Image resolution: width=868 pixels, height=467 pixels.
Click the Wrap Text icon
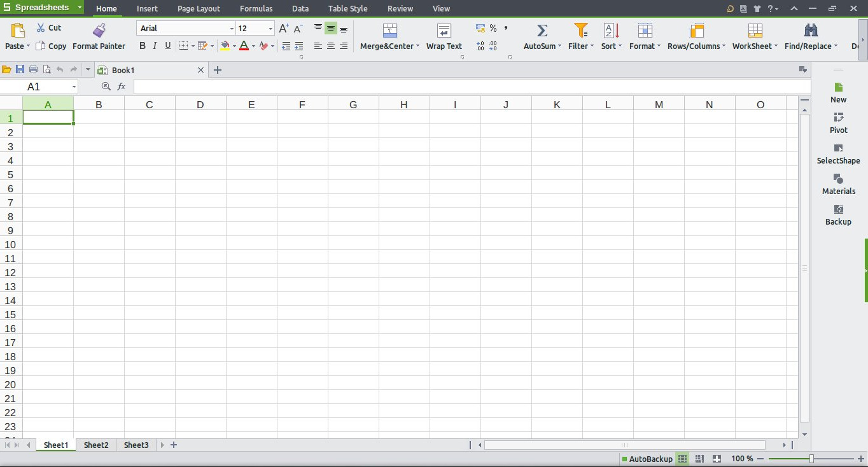[444, 31]
